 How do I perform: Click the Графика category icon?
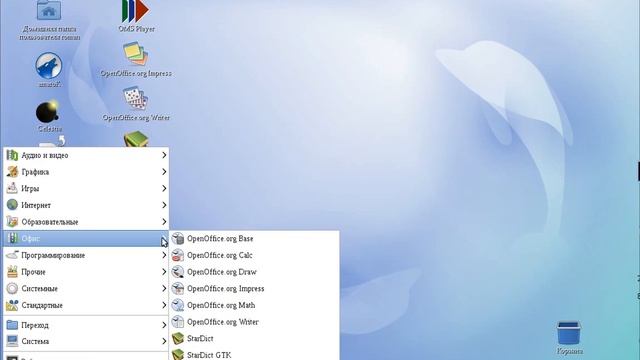(12, 172)
